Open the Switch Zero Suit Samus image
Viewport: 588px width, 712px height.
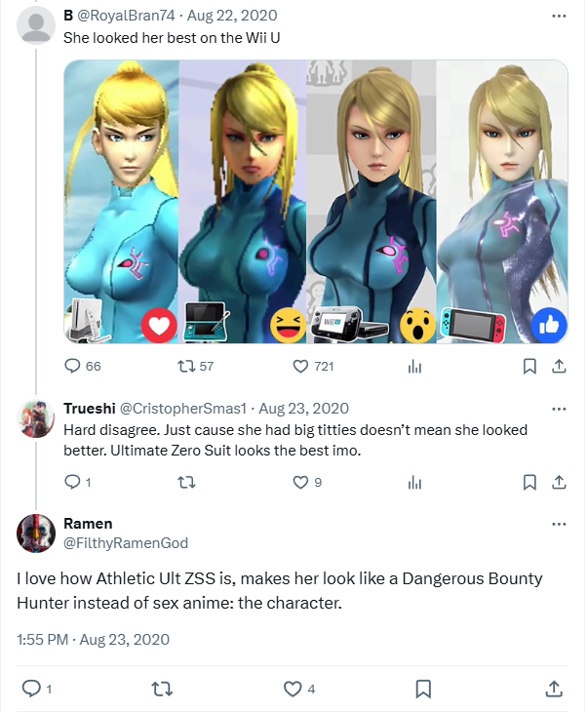[502, 202]
